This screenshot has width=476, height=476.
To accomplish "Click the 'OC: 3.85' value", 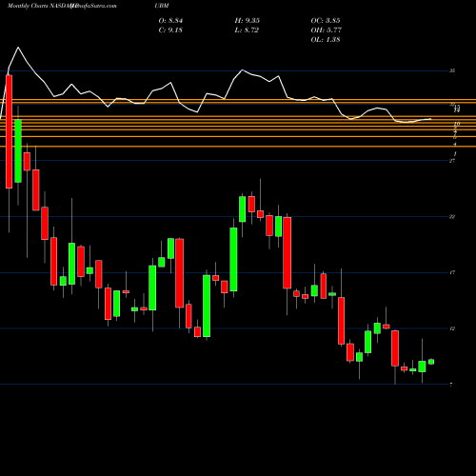I will [x=326, y=21].
